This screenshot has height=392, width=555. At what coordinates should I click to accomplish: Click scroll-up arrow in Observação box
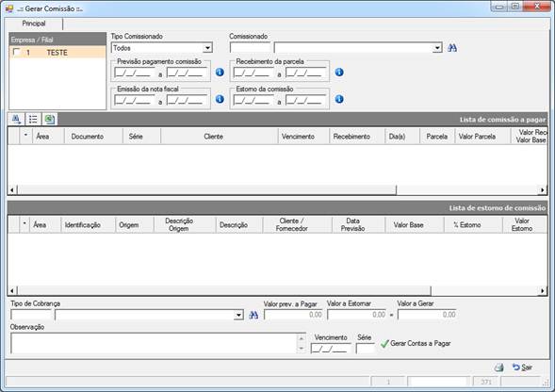click(302, 338)
